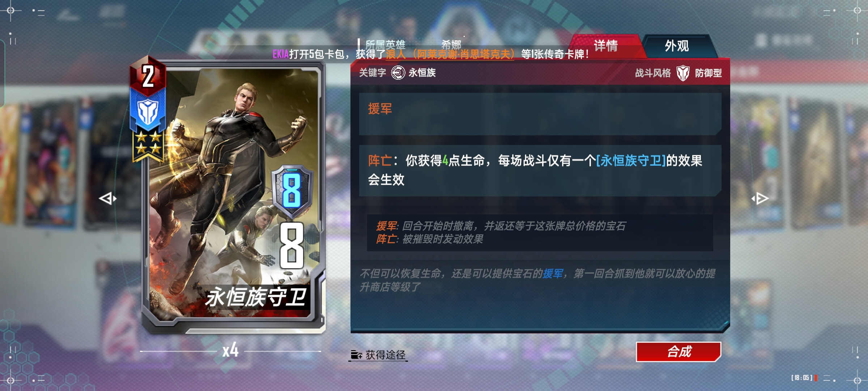This screenshot has height=391, width=868.
Task: Click the EKIA player name in announcement
Action: point(281,54)
